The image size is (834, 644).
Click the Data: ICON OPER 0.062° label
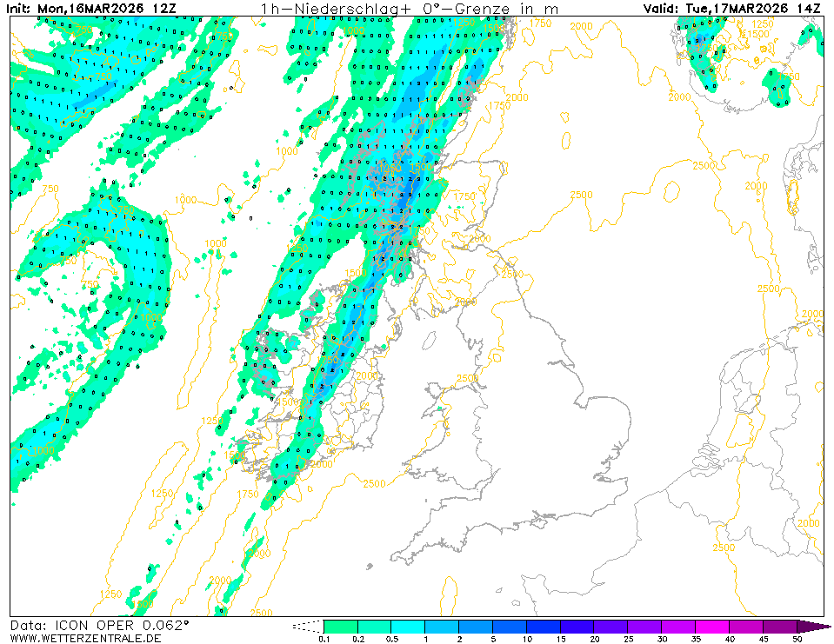(99, 625)
